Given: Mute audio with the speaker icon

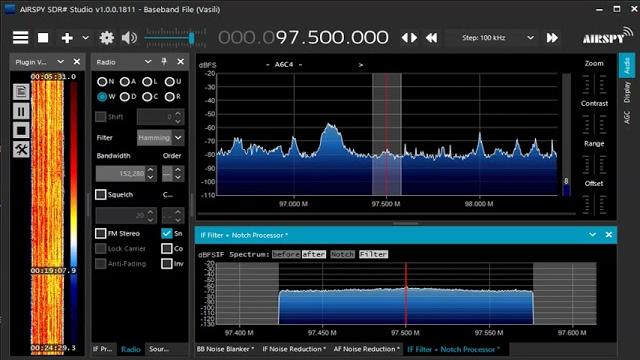Looking at the screenshot, I should [x=129, y=38].
